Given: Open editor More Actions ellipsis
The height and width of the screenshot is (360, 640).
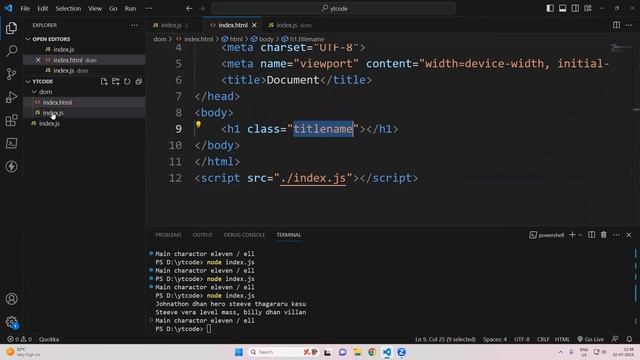Looking at the screenshot, I should click(x=629, y=25).
